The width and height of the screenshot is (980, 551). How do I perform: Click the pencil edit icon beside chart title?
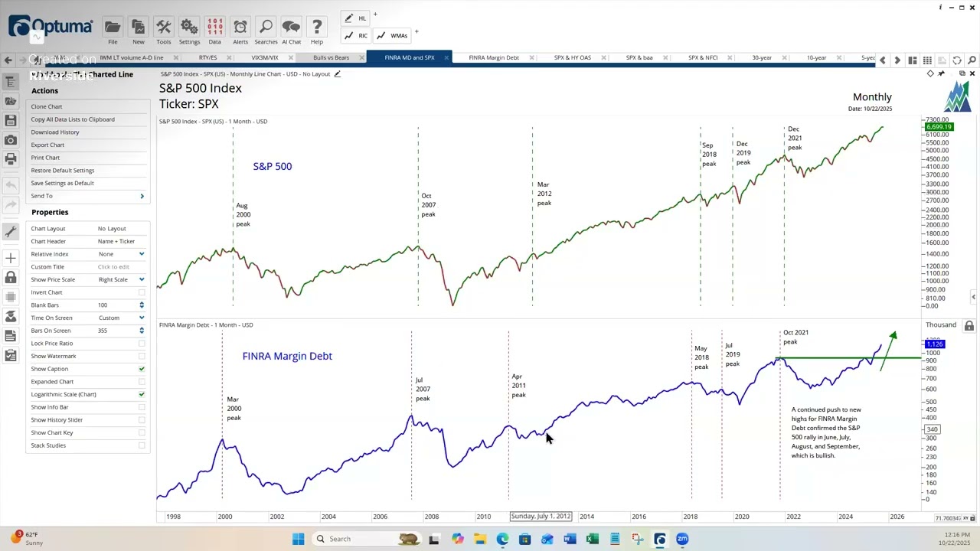[x=337, y=73]
